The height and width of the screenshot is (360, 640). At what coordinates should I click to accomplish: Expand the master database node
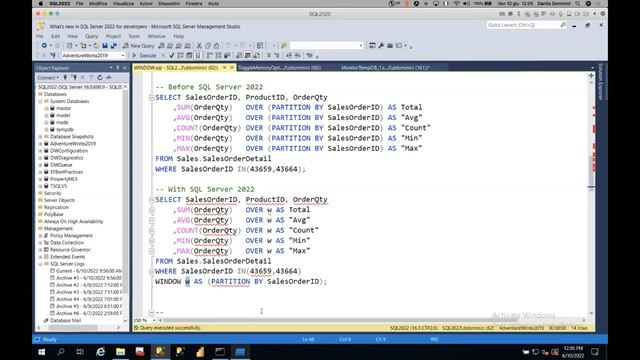pos(46,108)
